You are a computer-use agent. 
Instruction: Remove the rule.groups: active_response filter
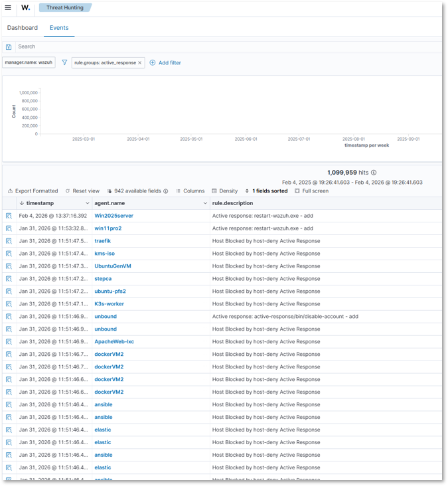tap(140, 62)
